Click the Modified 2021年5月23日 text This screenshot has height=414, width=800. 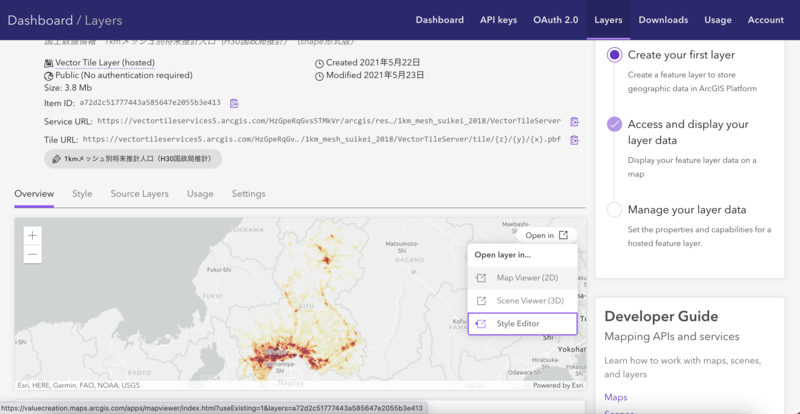tap(375, 76)
